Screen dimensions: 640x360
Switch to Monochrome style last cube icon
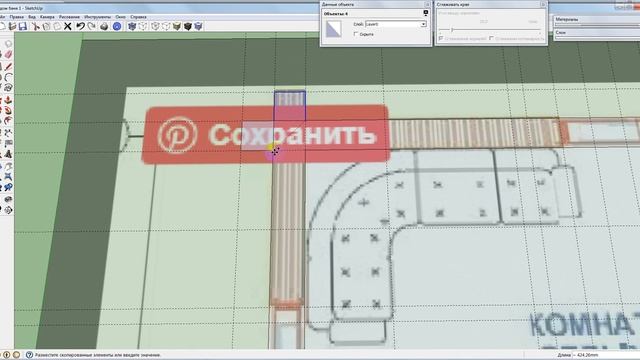click(198, 27)
